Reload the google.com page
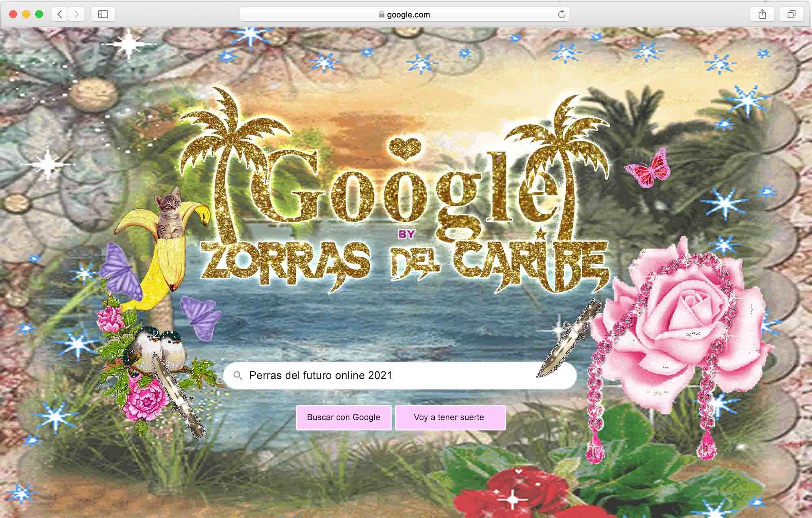812x518 pixels. pyautogui.click(x=561, y=14)
